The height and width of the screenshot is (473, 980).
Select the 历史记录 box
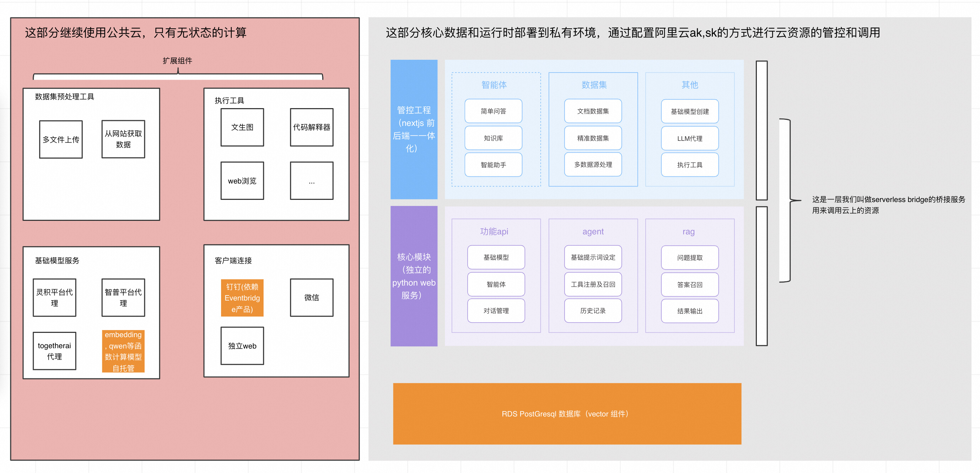coord(593,310)
